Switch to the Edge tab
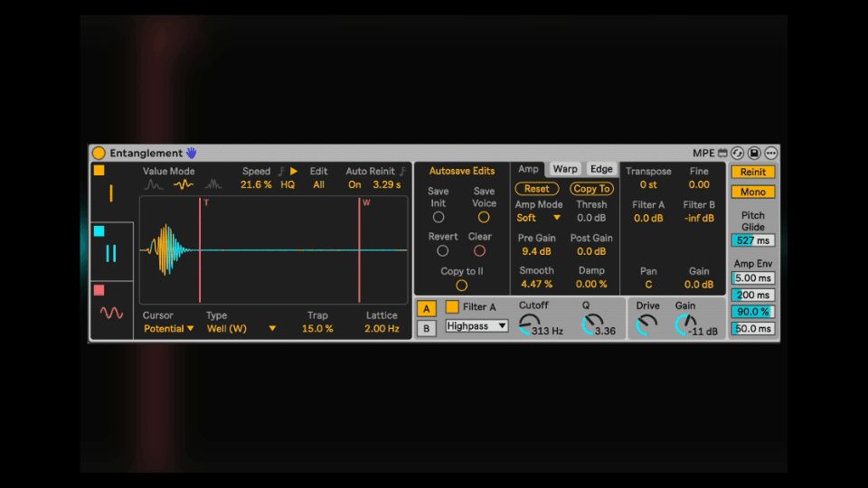The height and width of the screenshot is (488, 868). [601, 169]
